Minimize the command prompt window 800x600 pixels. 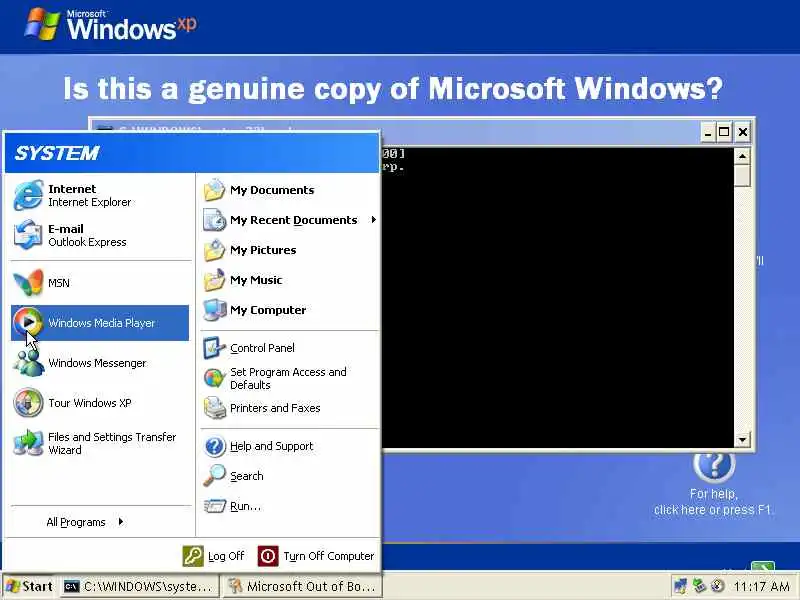708,133
